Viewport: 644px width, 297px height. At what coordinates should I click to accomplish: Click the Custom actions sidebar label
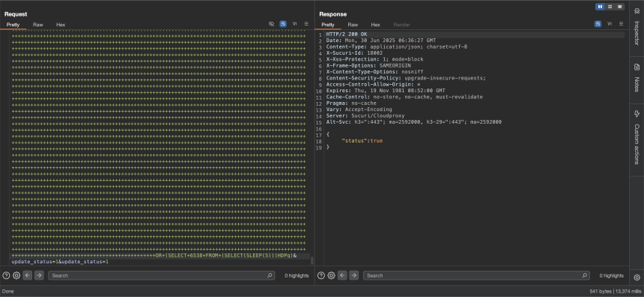click(637, 144)
